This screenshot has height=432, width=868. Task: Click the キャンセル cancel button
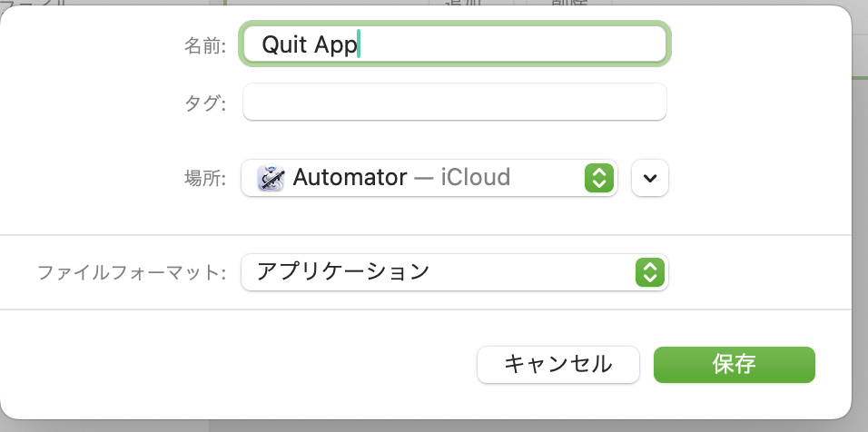click(558, 365)
